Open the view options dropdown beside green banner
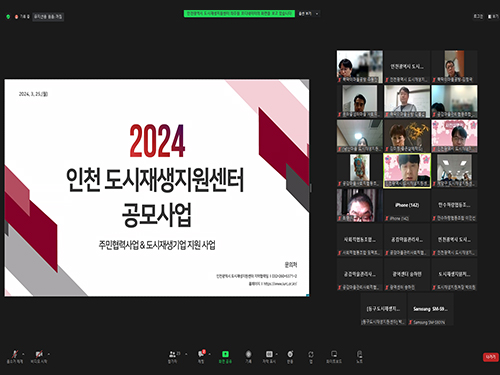This screenshot has height=375, width=500. click(309, 14)
